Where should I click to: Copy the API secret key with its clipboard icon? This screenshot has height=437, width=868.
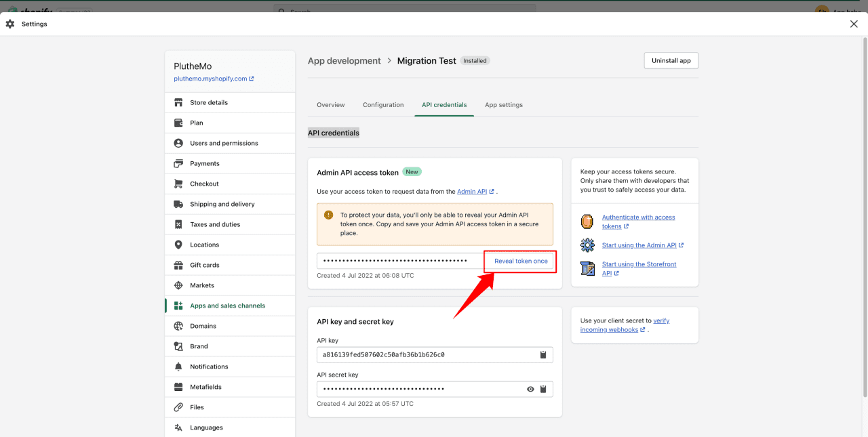543,389
